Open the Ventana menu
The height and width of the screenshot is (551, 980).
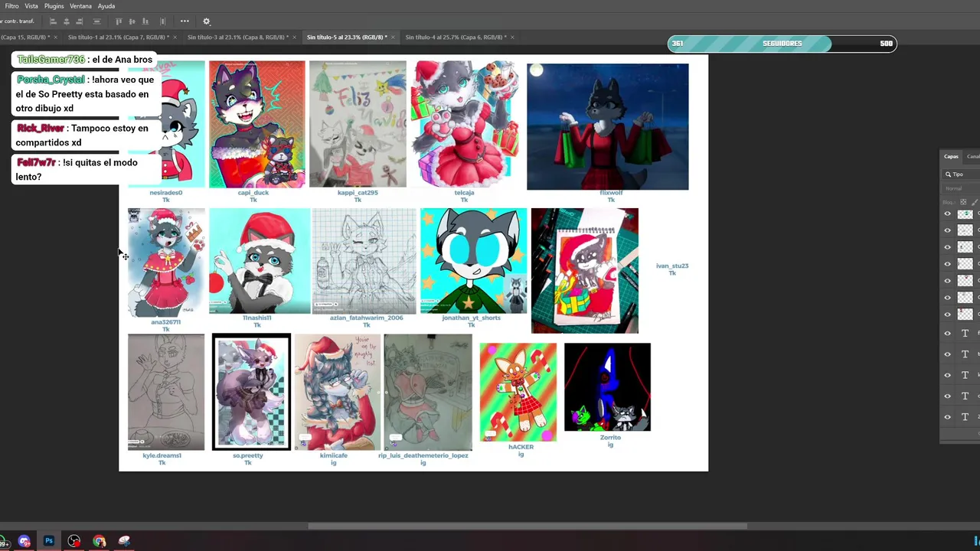coord(80,6)
